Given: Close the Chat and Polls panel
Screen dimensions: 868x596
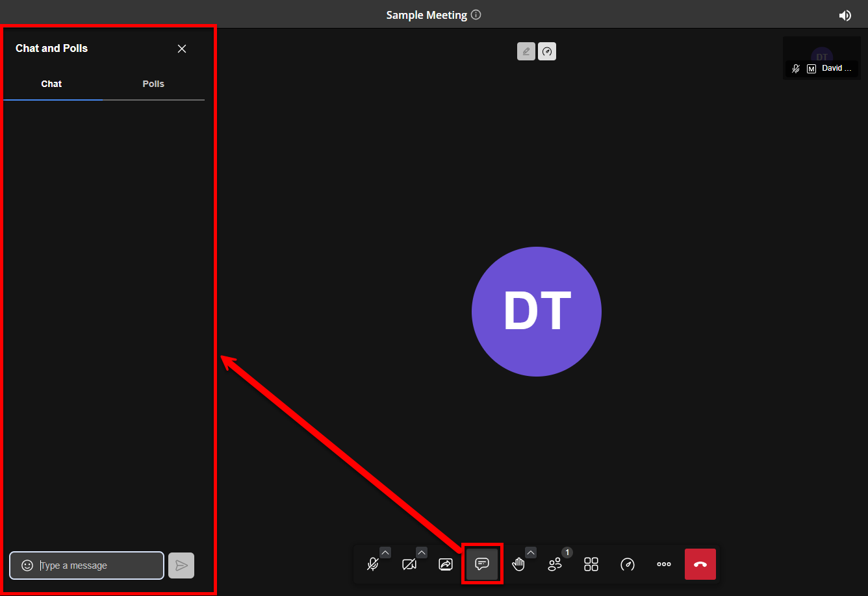Looking at the screenshot, I should (x=182, y=49).
